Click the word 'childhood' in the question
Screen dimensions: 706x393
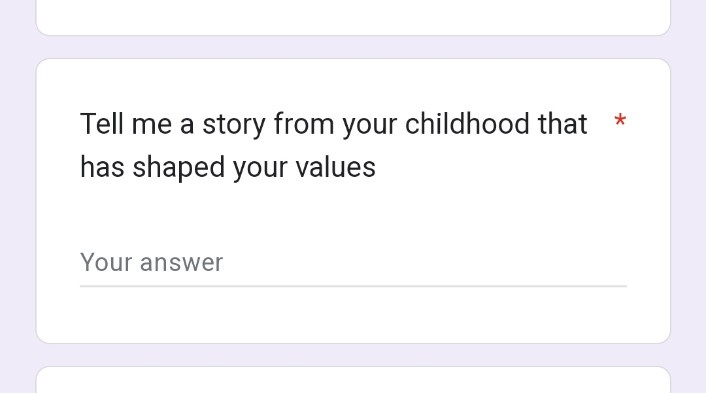467,124
